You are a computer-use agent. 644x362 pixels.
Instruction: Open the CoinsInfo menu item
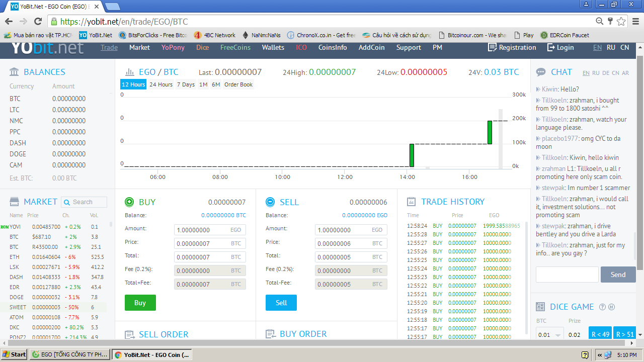tap(333, 47)
